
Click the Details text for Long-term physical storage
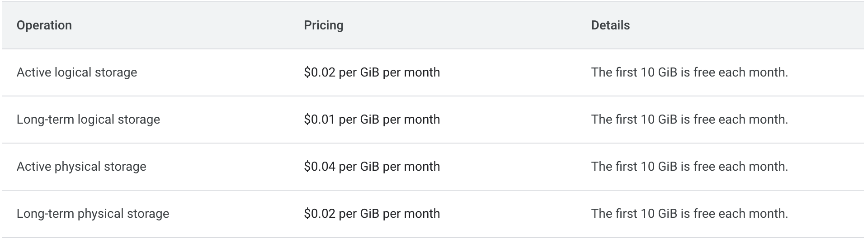tap(689, 214)
